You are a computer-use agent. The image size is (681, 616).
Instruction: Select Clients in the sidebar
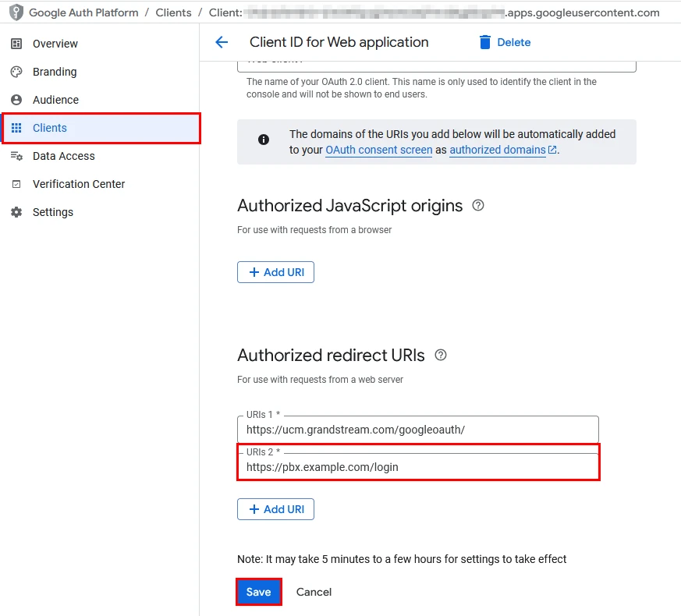click(101, 128)
